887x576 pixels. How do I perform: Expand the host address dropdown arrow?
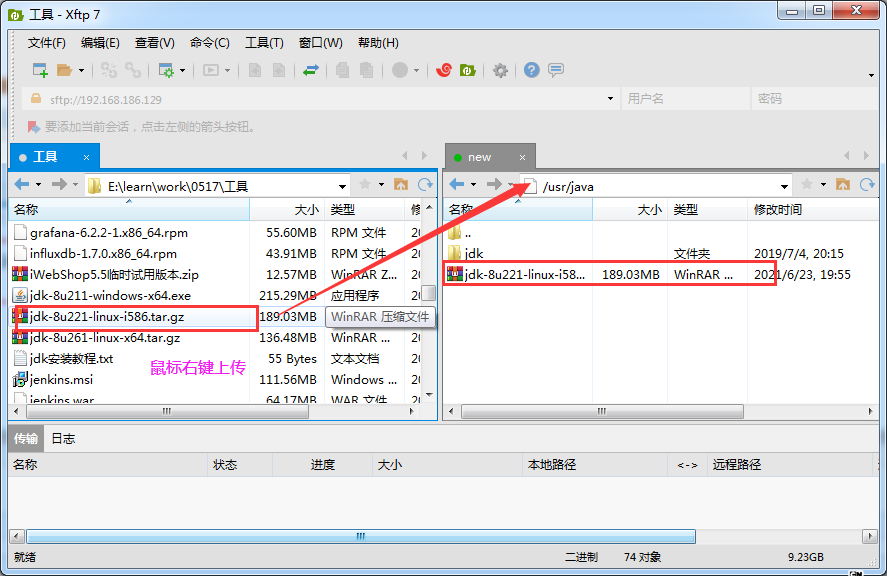pos(610,99)
